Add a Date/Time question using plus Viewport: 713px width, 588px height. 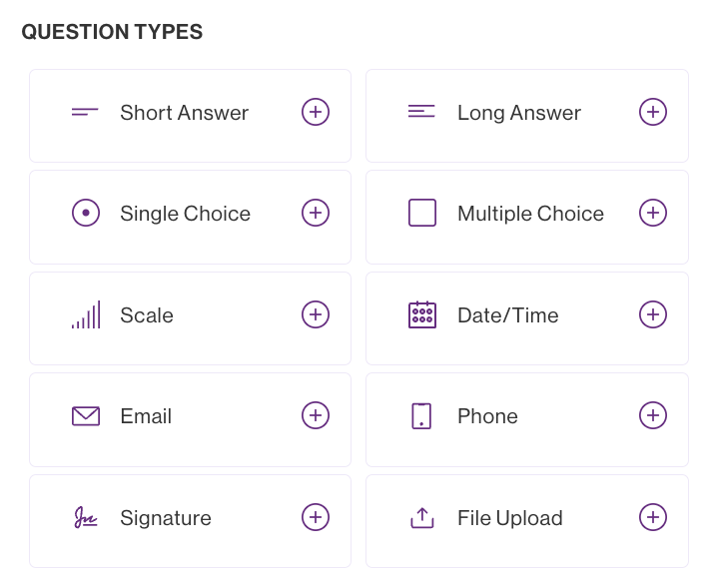point(653,314)
